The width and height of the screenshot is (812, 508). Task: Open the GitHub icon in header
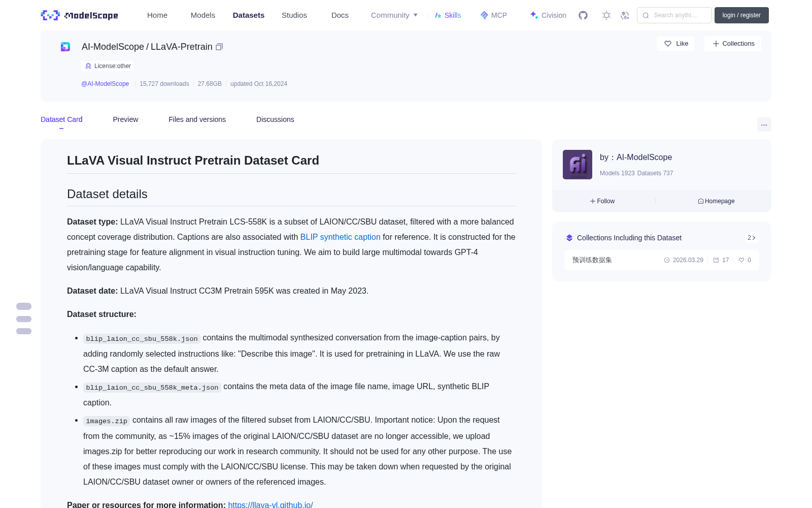[583, 15]
